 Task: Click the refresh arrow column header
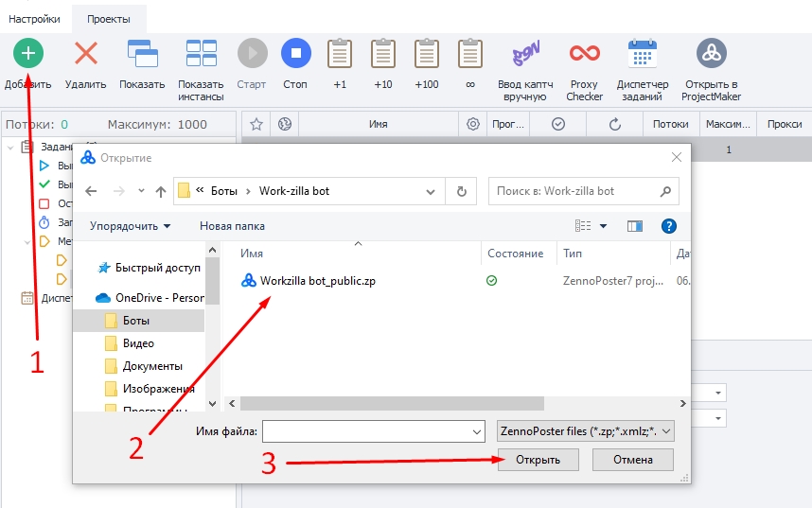tap(615, 124)
